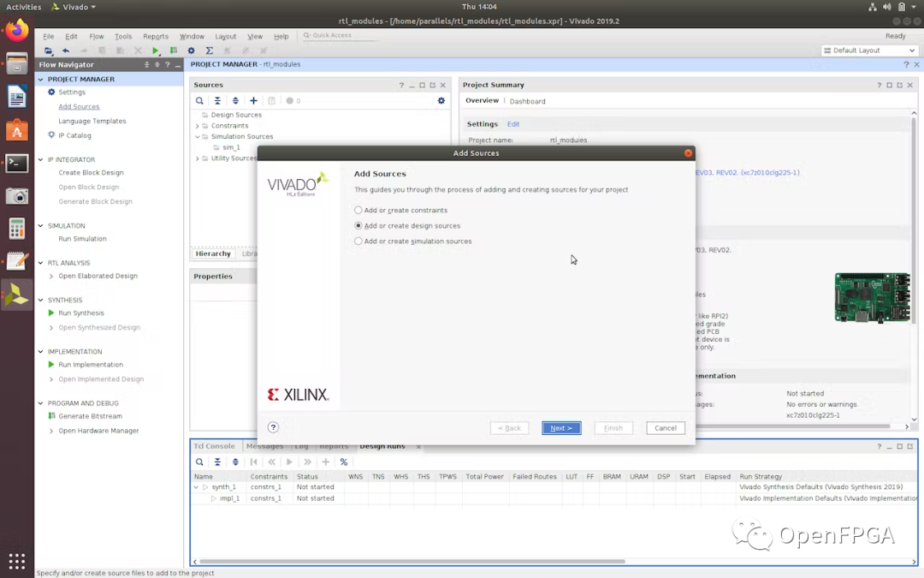The width and height of the screenshot is (924, 578).
Task: Click the Sigma reports toolbar icon
Action: (210, 51)
